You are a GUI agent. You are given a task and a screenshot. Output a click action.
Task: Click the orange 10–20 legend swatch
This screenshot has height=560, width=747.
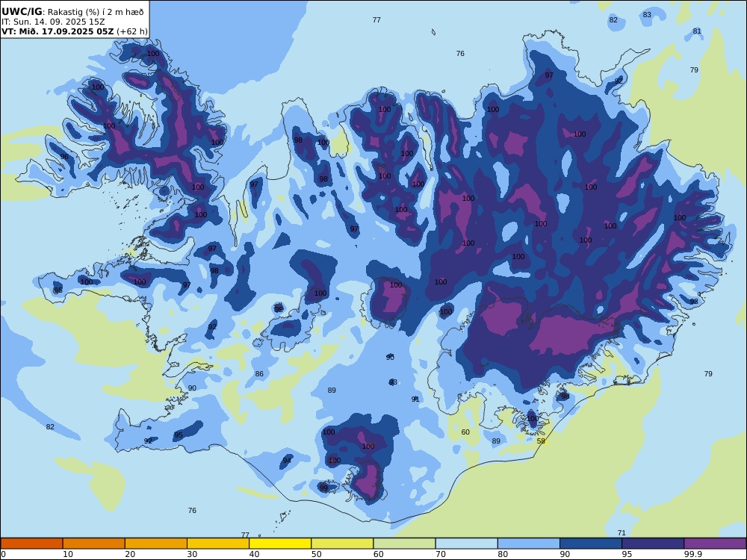94,544
